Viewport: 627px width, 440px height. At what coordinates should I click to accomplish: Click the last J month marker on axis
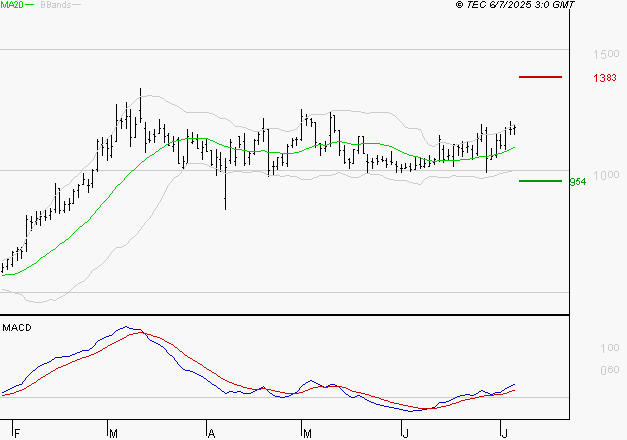pos(505,434)
